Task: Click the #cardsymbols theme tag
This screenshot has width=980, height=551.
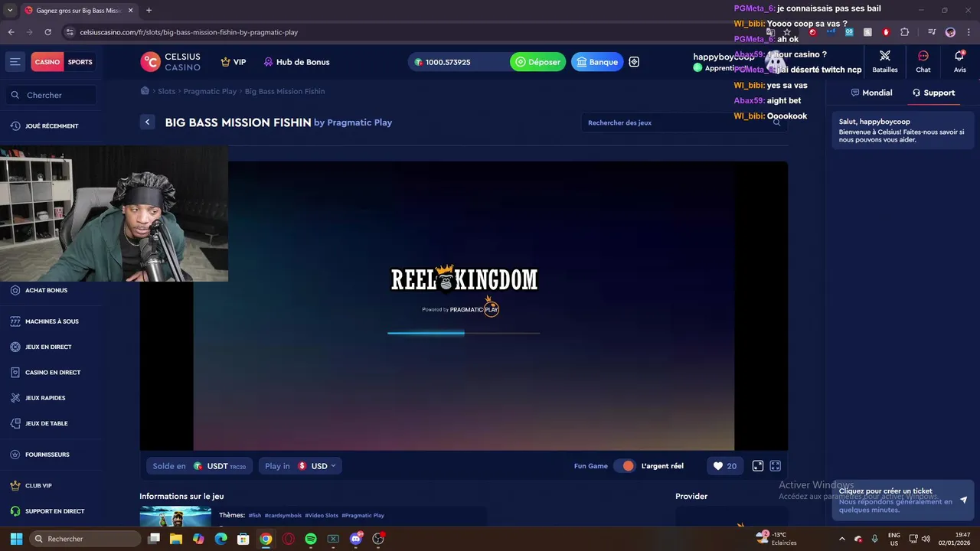Action: (283, 516)
